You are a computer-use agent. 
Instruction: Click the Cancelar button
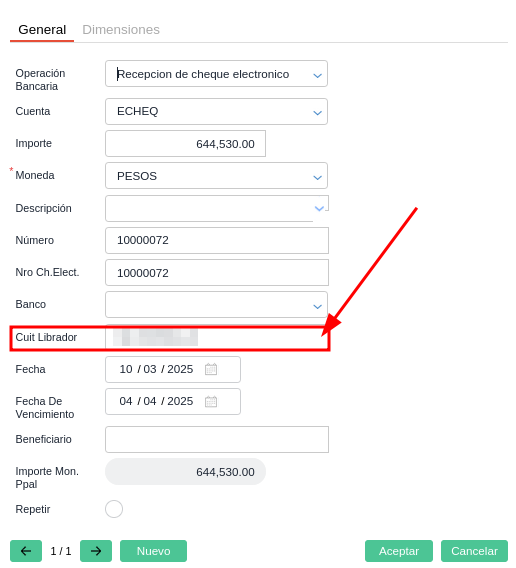tap(474, 551)
